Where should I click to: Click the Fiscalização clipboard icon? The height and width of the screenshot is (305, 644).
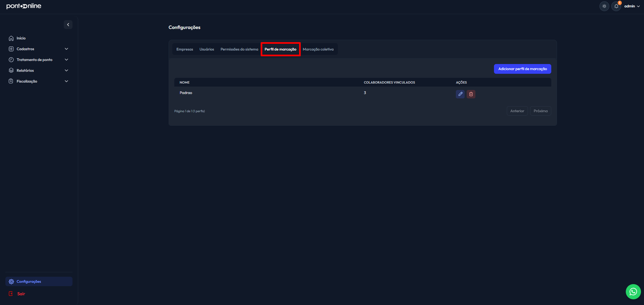click(11, 81)
